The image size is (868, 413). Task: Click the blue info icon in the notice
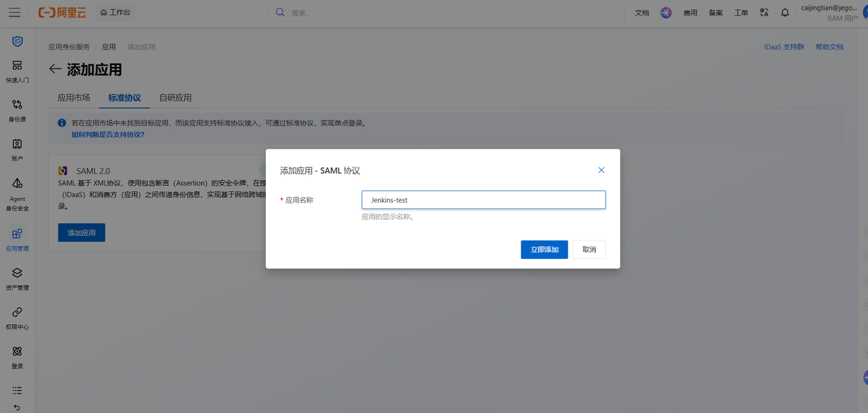62,123
